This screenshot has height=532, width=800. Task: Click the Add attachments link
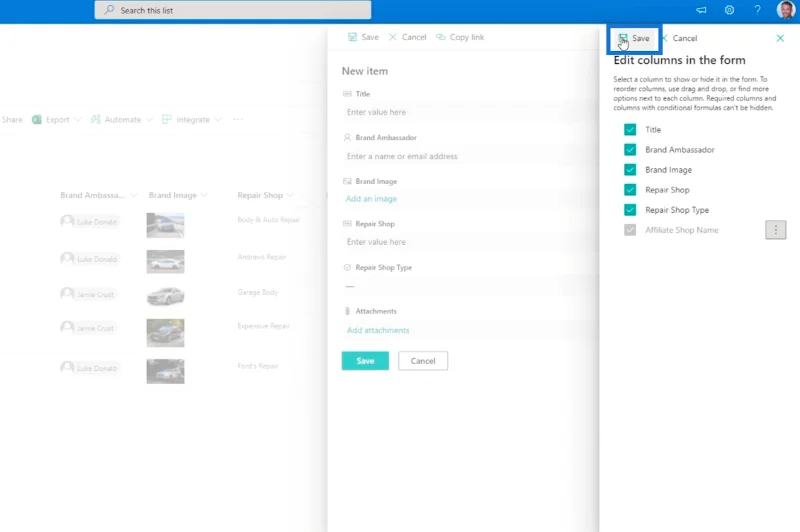378,331
